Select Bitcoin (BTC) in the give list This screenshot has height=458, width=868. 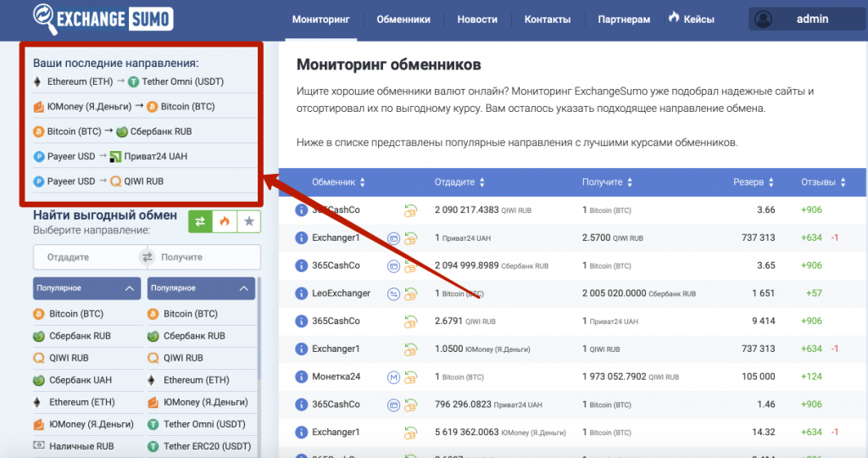tap(69, 314)
